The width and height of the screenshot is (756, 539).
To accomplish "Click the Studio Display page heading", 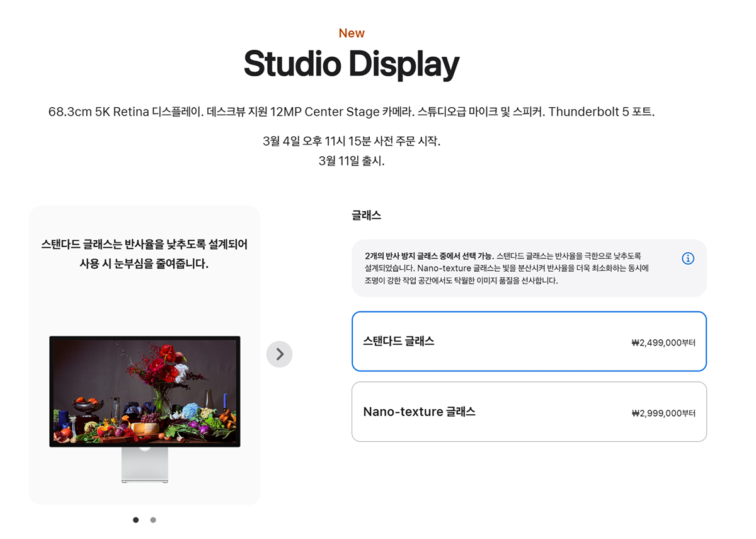I will pos(352,64).
